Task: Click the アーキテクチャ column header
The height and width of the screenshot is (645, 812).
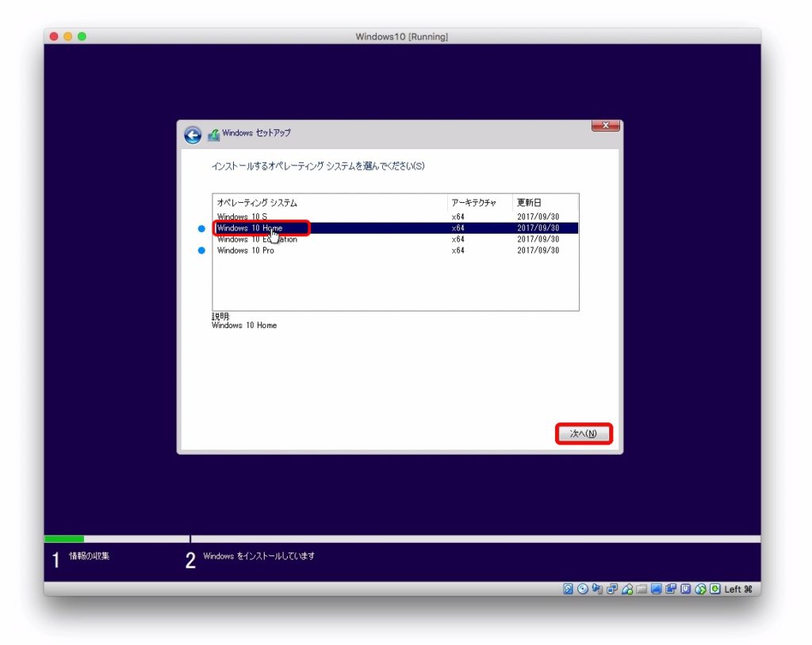Action: click(x=480, y=202)
